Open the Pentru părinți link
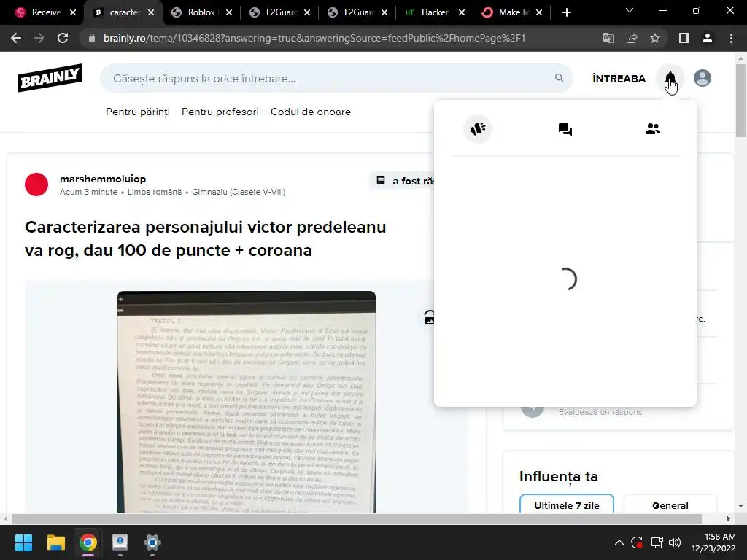Screen dimensions: 747x560 point(138,112)
